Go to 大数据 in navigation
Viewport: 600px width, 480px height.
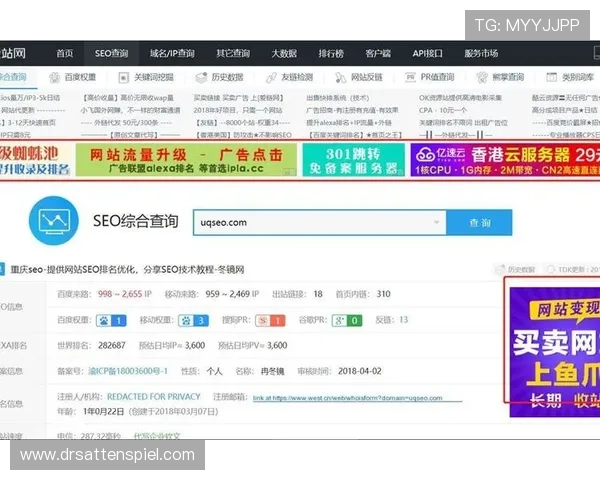click(284, 54)
